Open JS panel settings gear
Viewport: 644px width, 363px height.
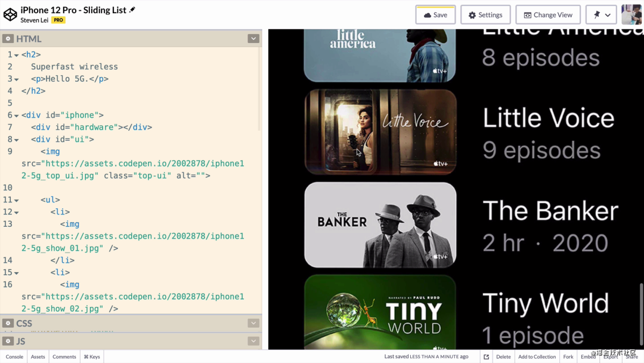pos(8,342)
